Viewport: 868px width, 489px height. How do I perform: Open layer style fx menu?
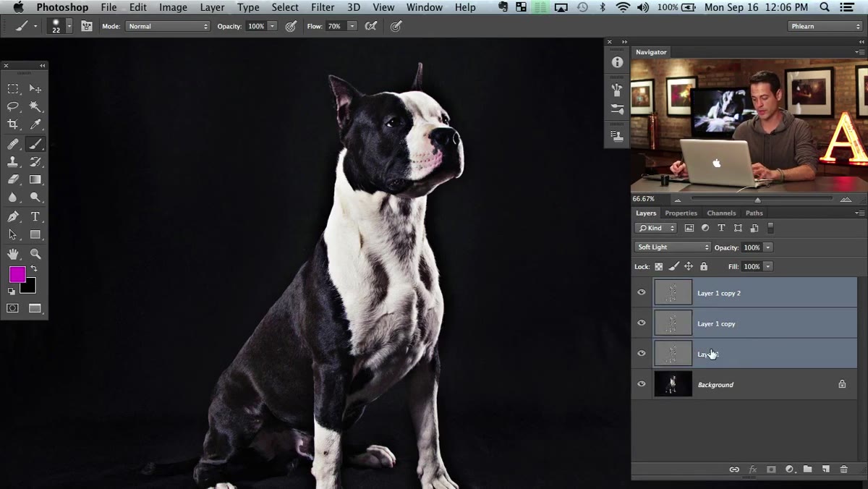pos(752,469)
